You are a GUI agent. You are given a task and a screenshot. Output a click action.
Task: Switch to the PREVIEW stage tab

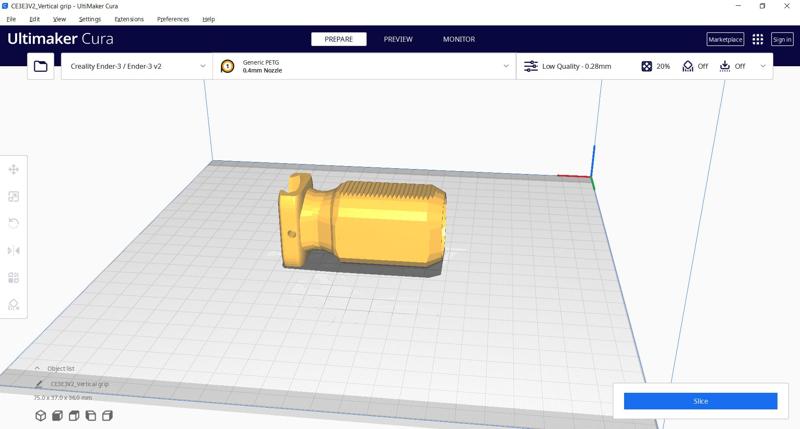click(x=398, y=39)
